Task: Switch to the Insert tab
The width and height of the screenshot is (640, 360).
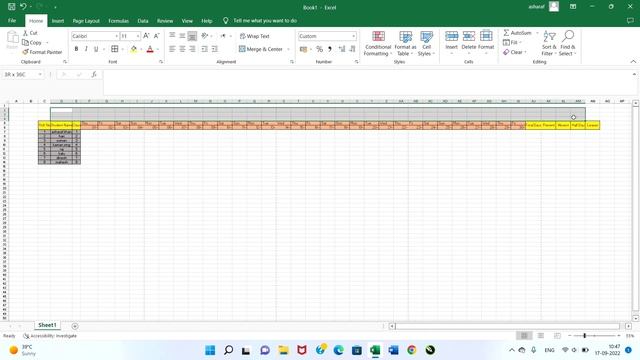Action: pyautogui.click(x=58, y=21)
